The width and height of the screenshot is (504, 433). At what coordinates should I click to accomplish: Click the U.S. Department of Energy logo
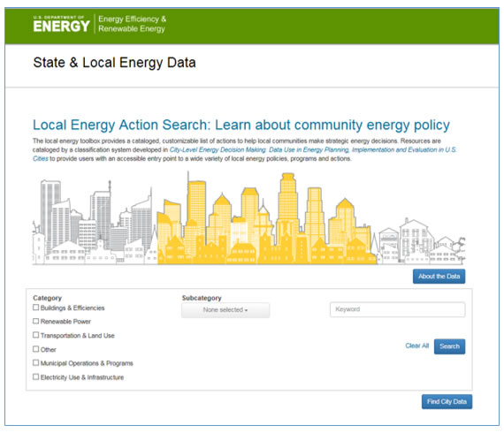[61, 24]
